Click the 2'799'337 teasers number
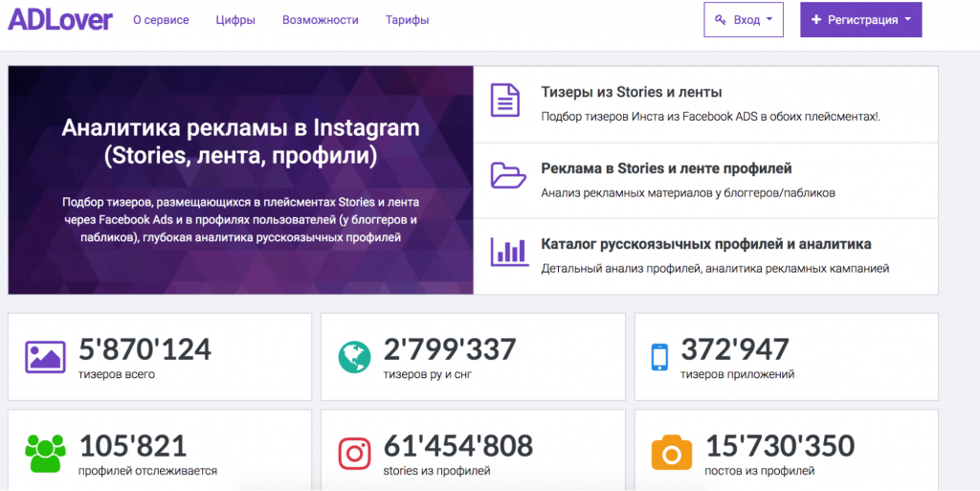 coord(450,349)
